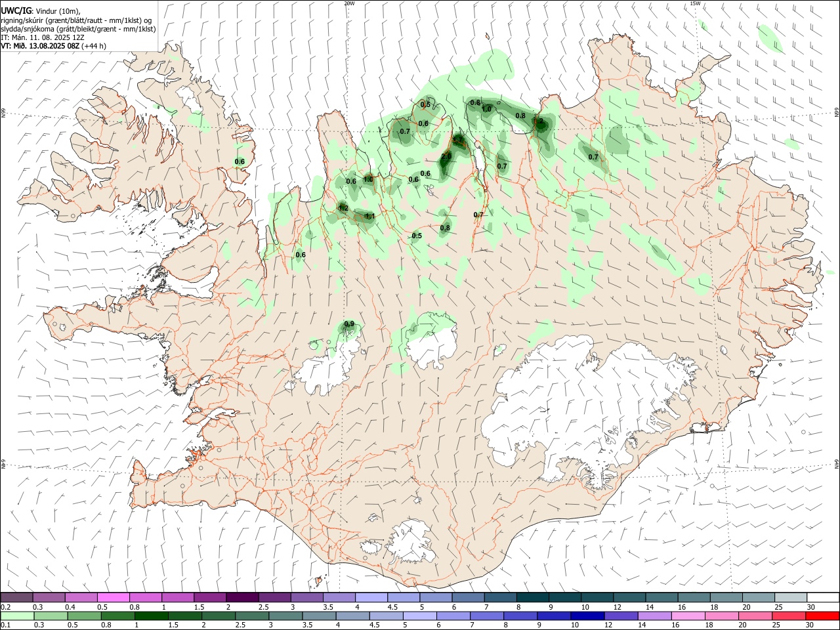Click the '0.1' label on the rain scale

[6, 625]
